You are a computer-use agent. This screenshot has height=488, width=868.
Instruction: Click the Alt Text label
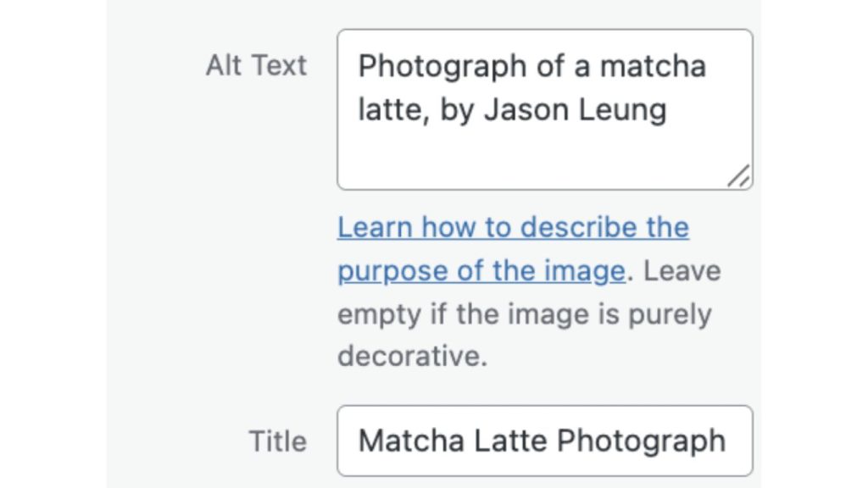[256, 66]
